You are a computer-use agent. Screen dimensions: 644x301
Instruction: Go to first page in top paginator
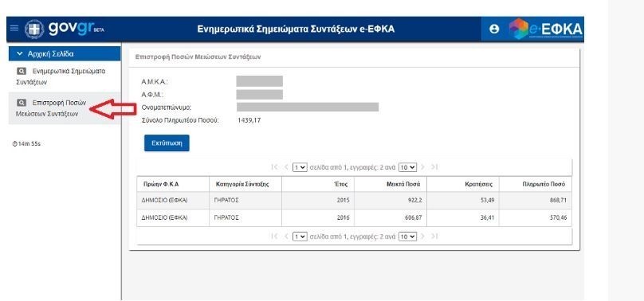coord(275,167)
